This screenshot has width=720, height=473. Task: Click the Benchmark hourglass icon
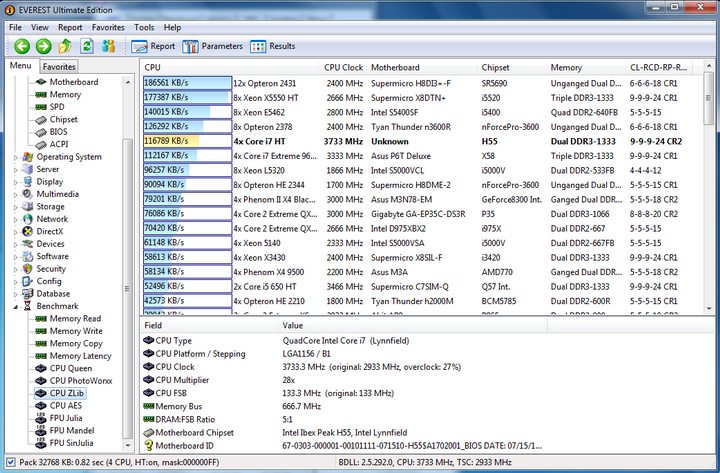pyautogui.click(x=28, y=306)
